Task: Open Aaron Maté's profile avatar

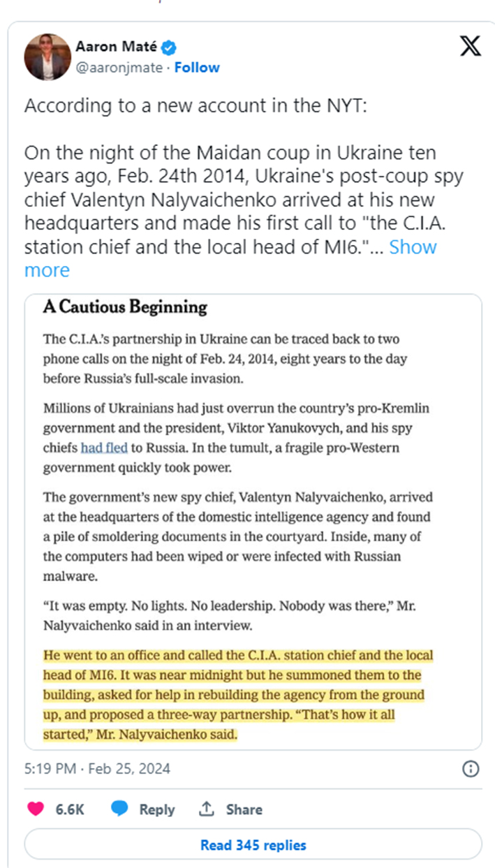Action: pos(48,57)
